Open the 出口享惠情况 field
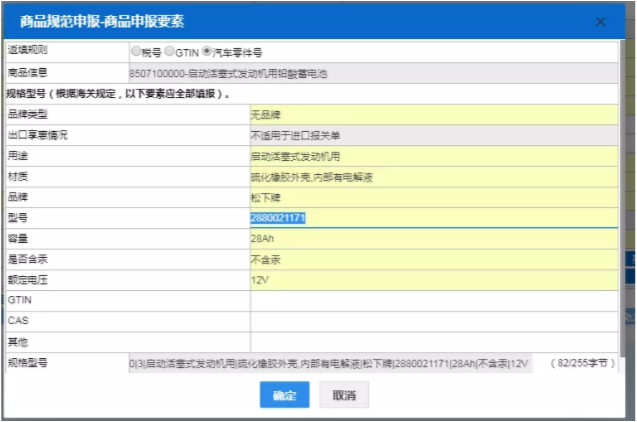Screen dimensions: 637x422 click(x=432, y=135)
